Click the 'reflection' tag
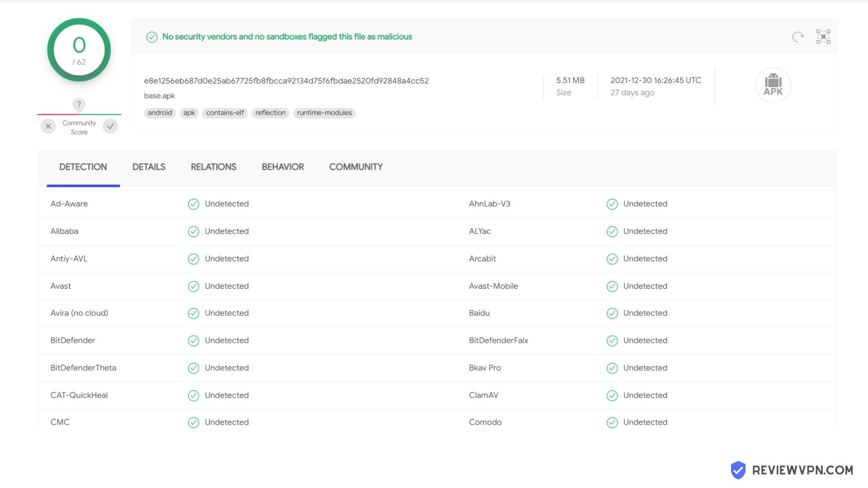This screenshot has height=488, width=868. [270, 113]
